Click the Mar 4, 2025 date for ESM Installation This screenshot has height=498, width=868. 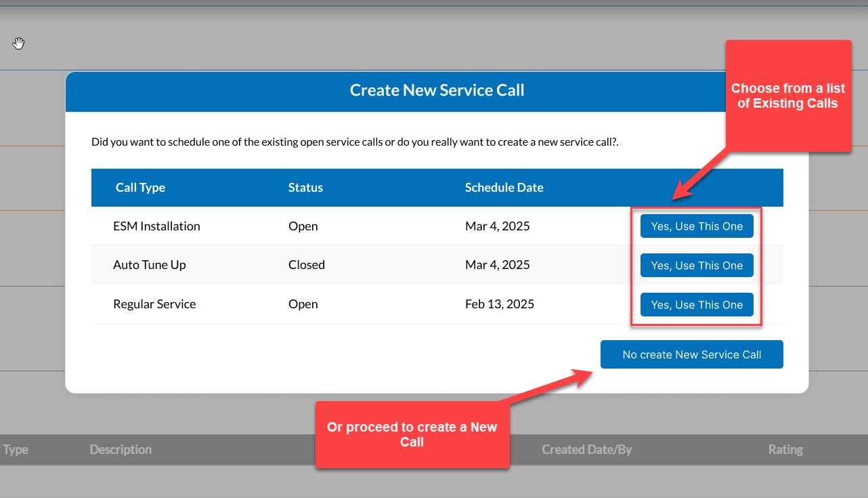pos(497,226)
